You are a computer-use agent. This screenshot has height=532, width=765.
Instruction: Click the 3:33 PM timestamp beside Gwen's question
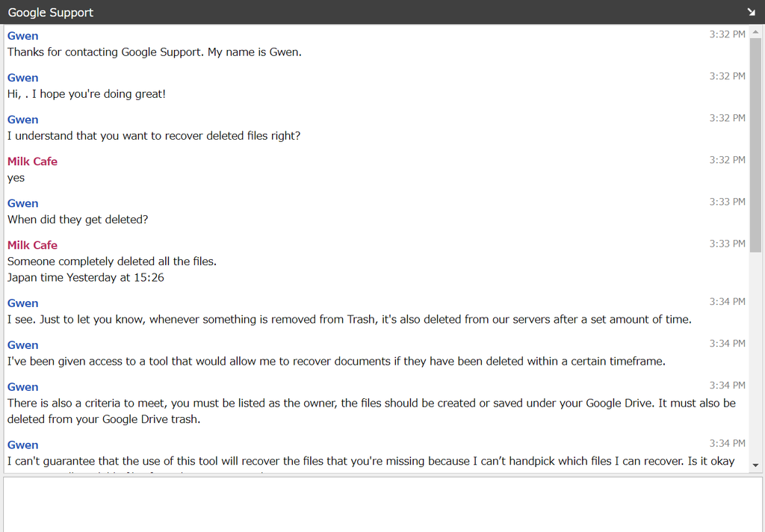tap(727, 202)
